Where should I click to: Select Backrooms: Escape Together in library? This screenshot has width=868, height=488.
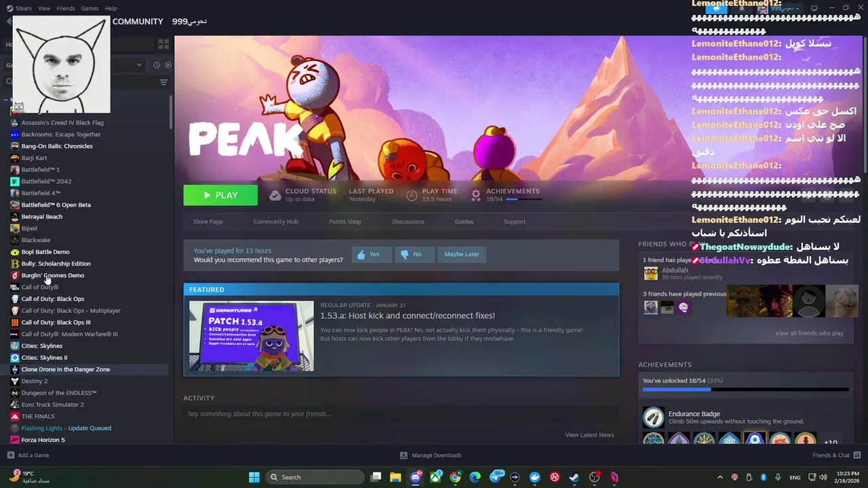pos(61,134)
